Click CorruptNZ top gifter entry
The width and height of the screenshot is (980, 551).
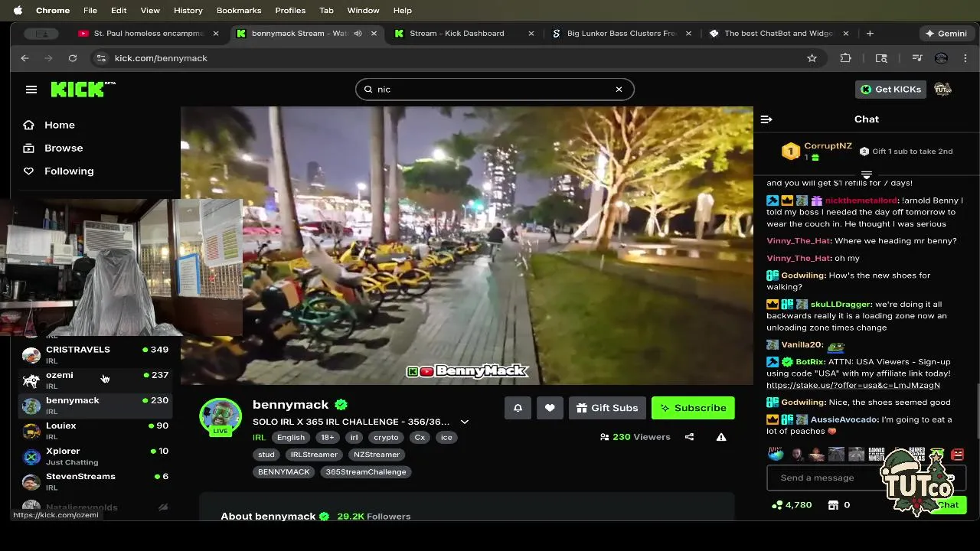click(817, 151)
